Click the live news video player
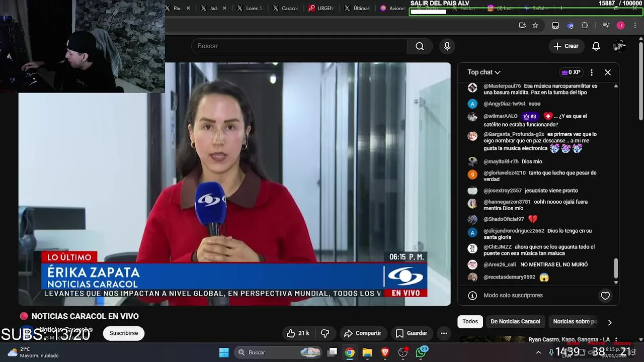This screenshot has height=362, width=644. tap(234, 184)
